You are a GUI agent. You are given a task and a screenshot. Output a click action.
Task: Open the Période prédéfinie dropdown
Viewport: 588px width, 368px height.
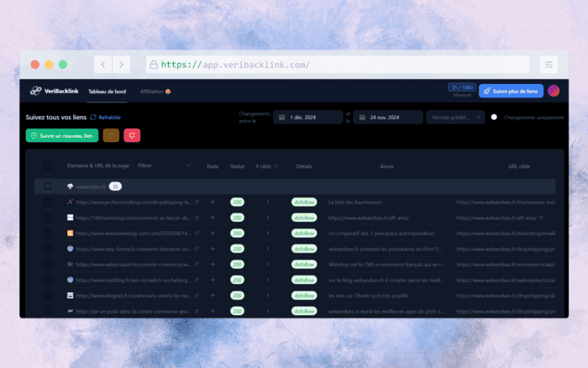pyautogui.click(x=455, y=118)
